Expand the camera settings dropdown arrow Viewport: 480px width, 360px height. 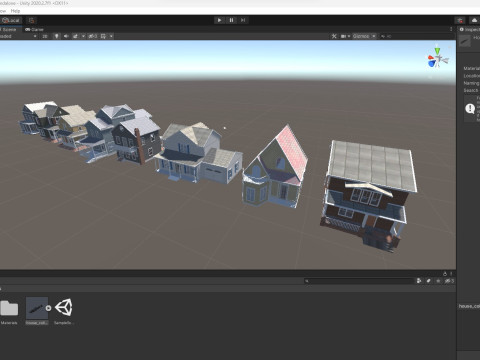tap(349, 36)
